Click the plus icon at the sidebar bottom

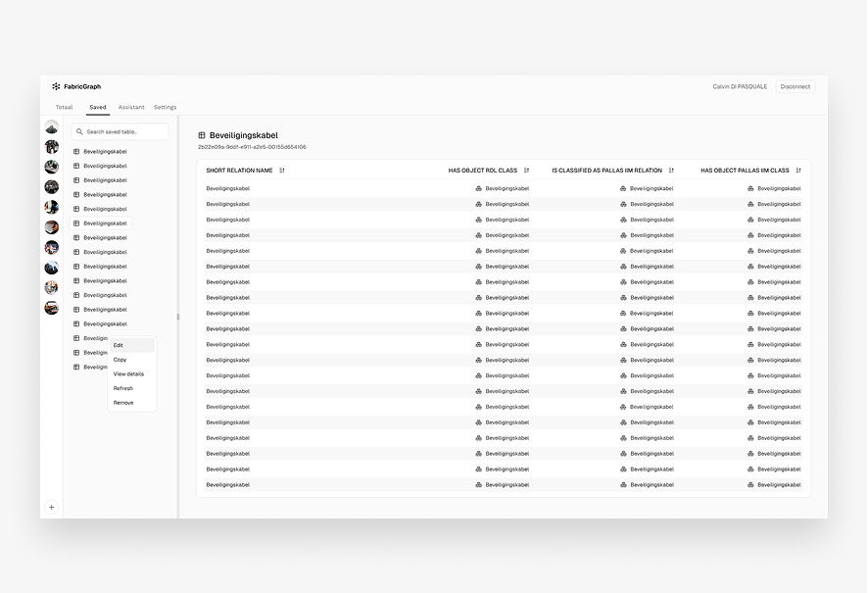click(51, 507)
